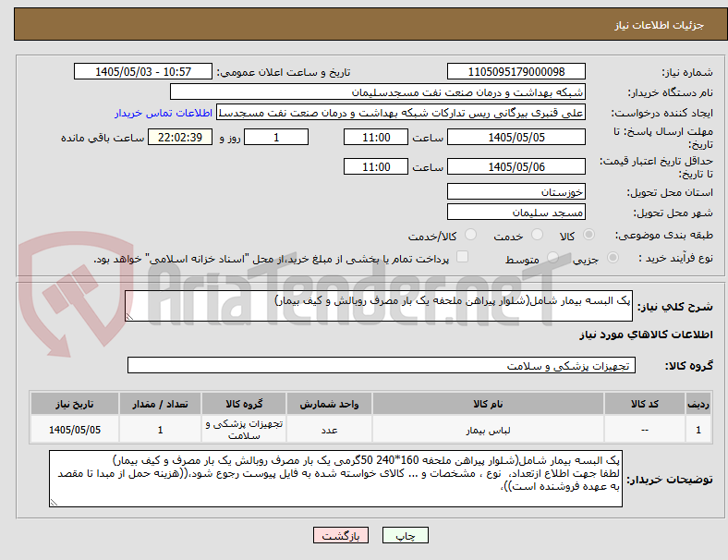Click the response deadline time 11:00 field
Viewport: 728px width, 560px height.
[376, 137]
